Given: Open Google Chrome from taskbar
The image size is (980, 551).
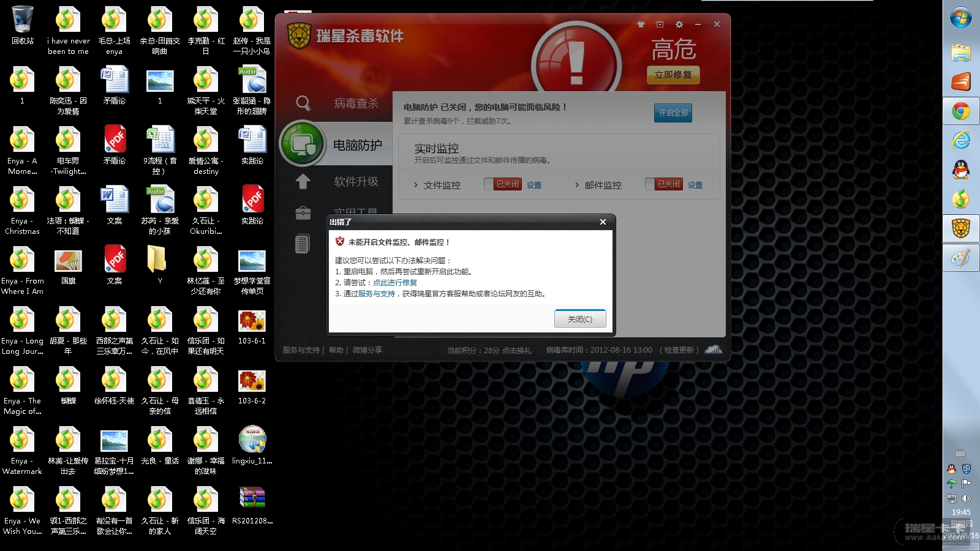Looking at the screenshot, I should point(961,111).
